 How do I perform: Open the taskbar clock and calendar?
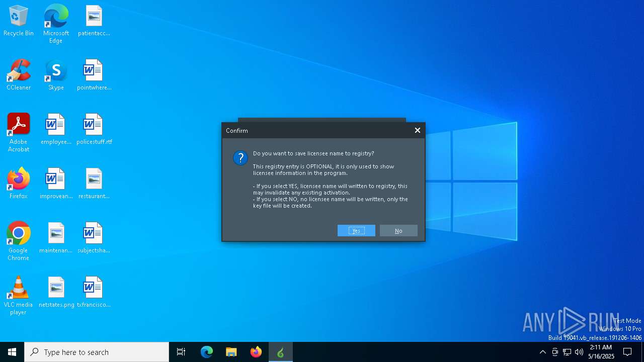pyautogui.click(x=601, y=352)
